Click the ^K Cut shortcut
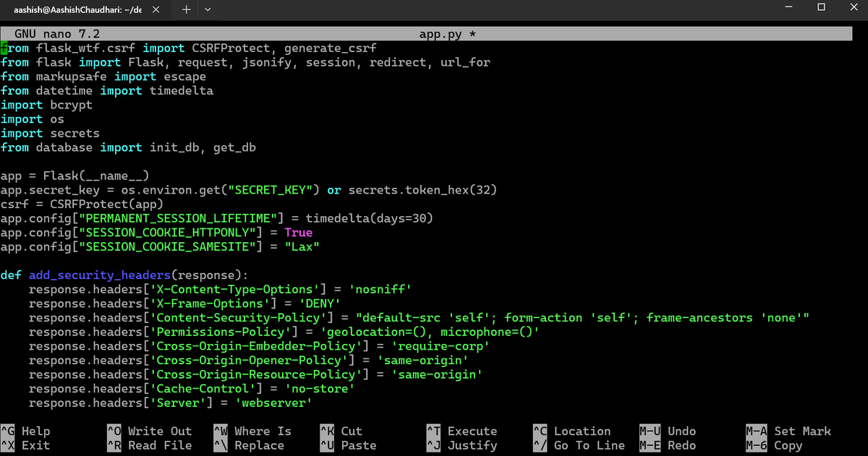868x456 pixels. pyautogui.click(x=341, y=431)
